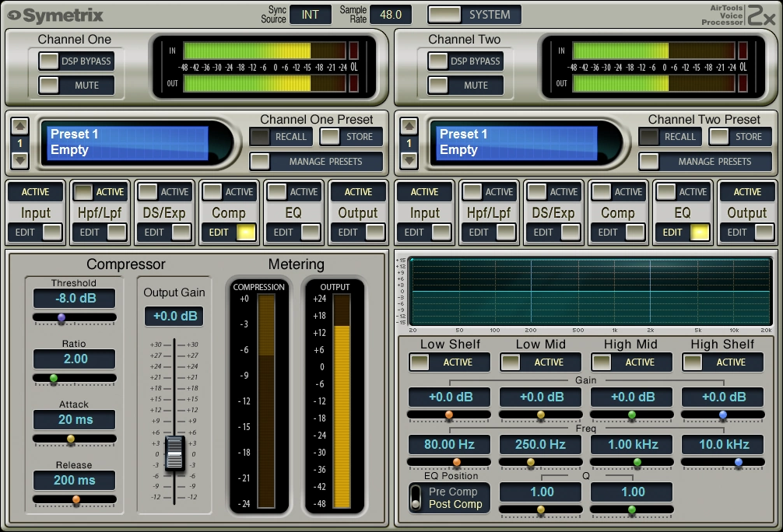Toggle Channel One Hpf/Lpf Active
This screenshot has height=532, width=783.
pos(100,192)
